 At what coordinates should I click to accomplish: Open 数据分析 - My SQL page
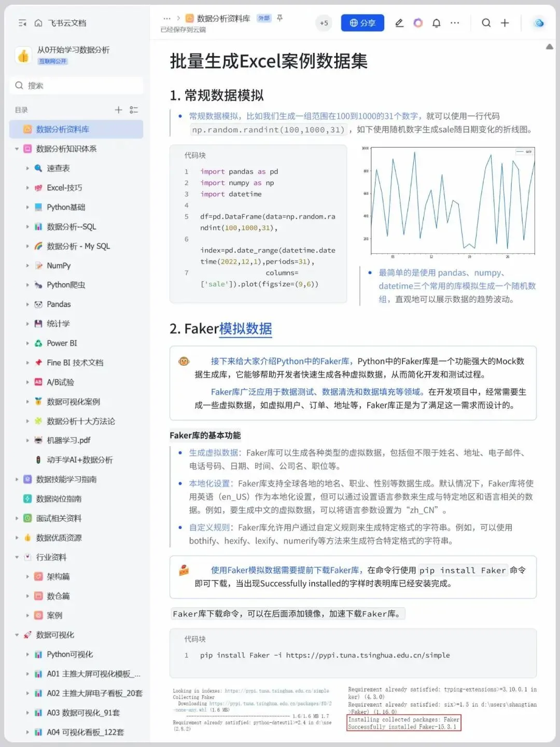(x=78, y=246)
